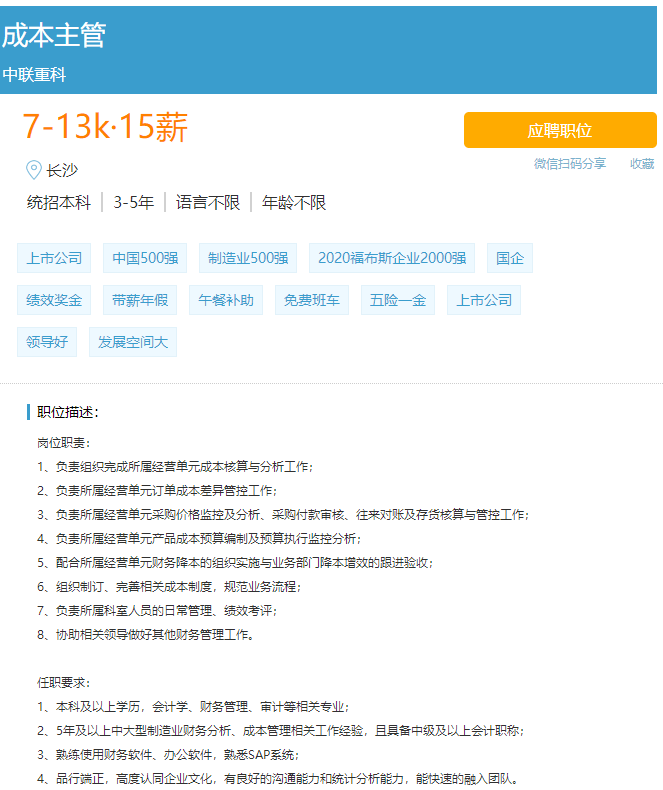Screen dimensions: 663x790
Task: Select the first 上市公司 tag
Action: click(x=54, y=258)
